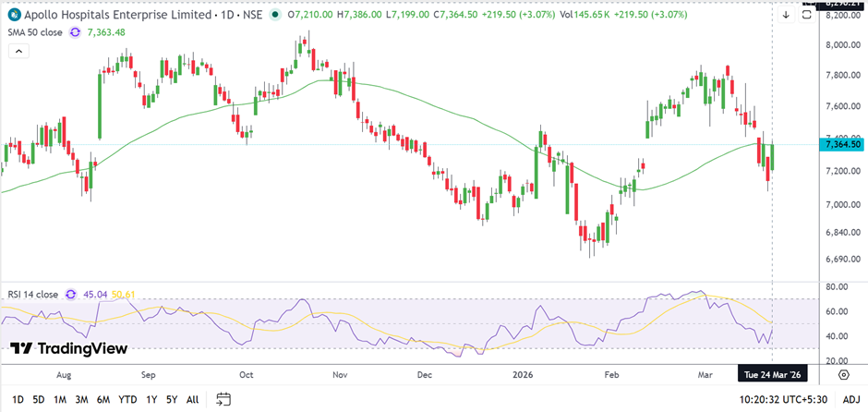
Task: Click the TradingView logo
Action: click(69, 348)
